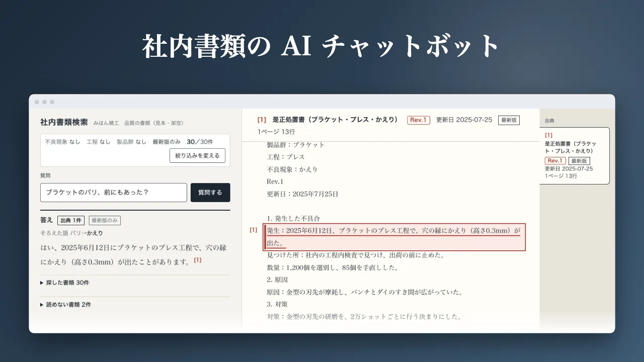Click the line 対策：金型の刃先の研磨を
The image size is (644, 362).
[364, 317]
